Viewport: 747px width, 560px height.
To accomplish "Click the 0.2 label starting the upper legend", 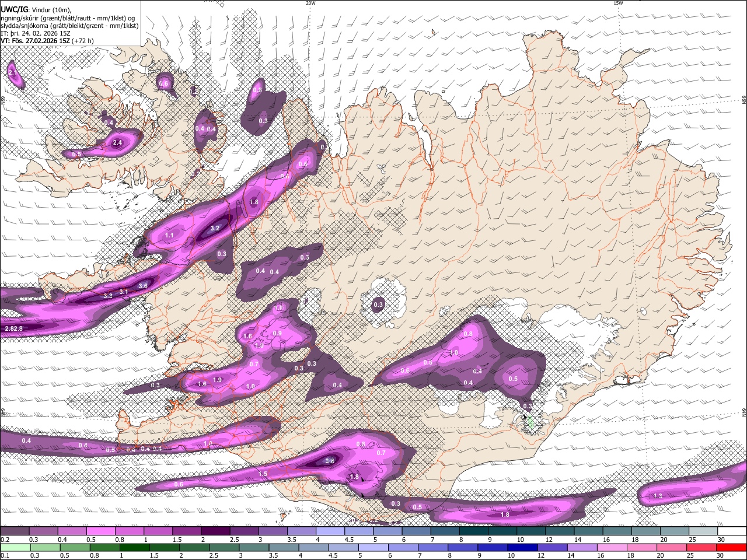I will 5,540.
